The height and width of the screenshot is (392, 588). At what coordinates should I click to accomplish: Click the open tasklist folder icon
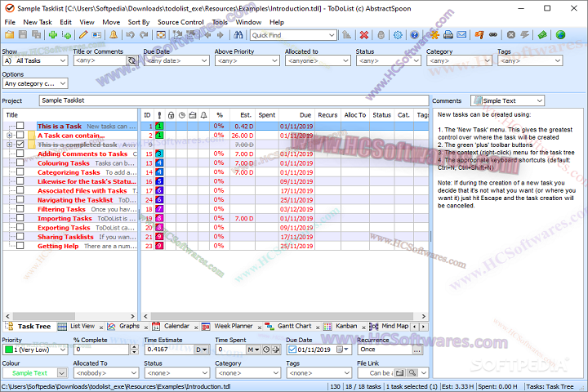point(9,35)
